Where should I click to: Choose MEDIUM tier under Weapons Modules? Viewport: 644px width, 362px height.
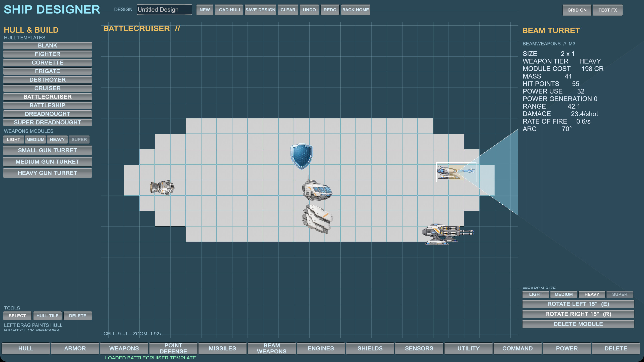pyautogui.click(x=35, y=140)
